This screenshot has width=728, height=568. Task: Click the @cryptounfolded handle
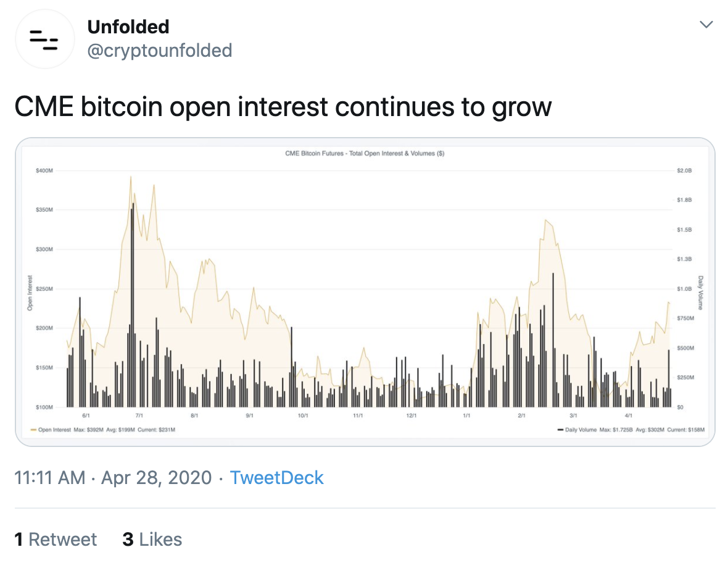pos(160,50)
